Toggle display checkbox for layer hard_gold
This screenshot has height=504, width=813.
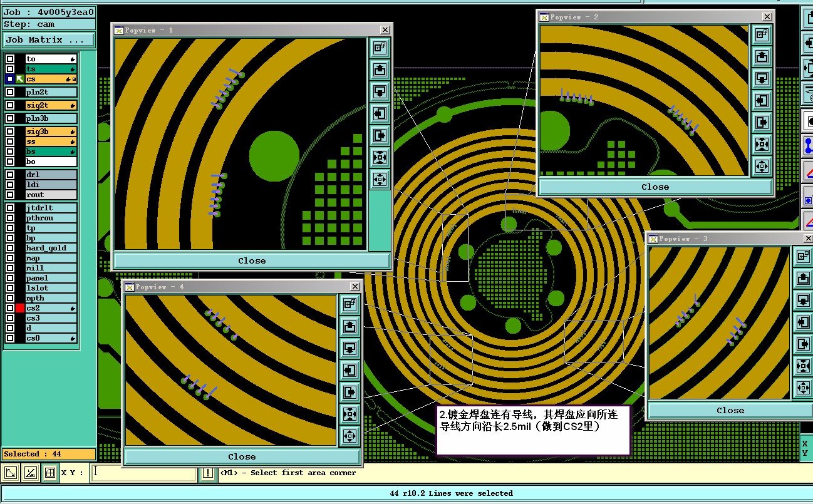coord(10,248)
